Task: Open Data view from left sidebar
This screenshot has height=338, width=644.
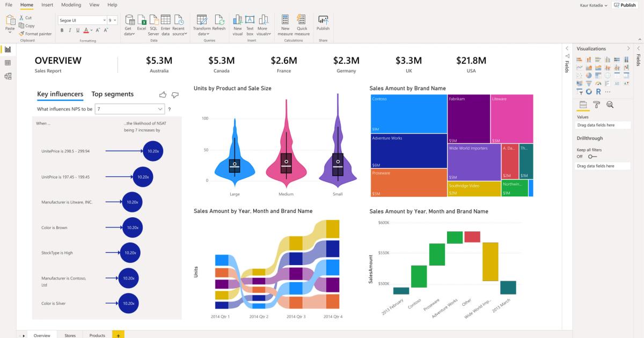Action: click(8, 63)
